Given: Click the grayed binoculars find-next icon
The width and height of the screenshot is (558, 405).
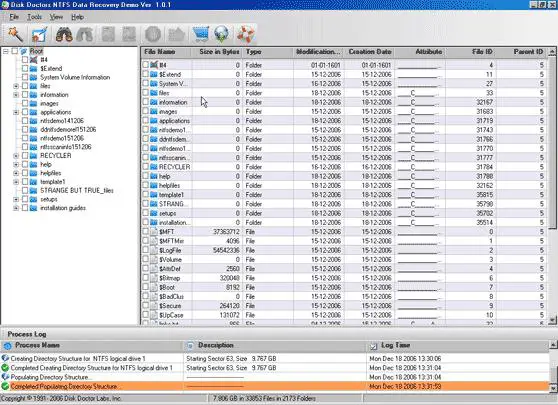Looking at the screenshot, I should pos(85,35).
